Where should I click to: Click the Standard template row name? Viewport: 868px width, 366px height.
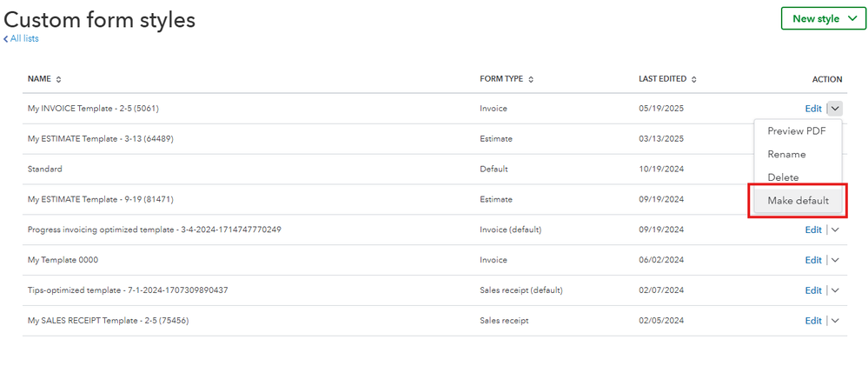click(45, 170)
